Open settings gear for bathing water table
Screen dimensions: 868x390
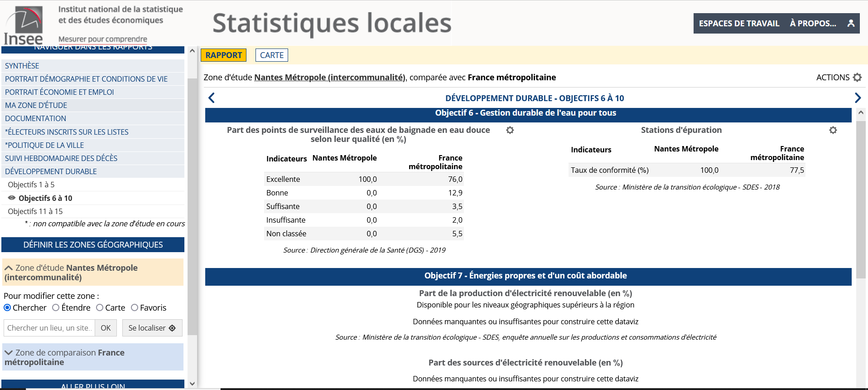click(x=510, y=131)
